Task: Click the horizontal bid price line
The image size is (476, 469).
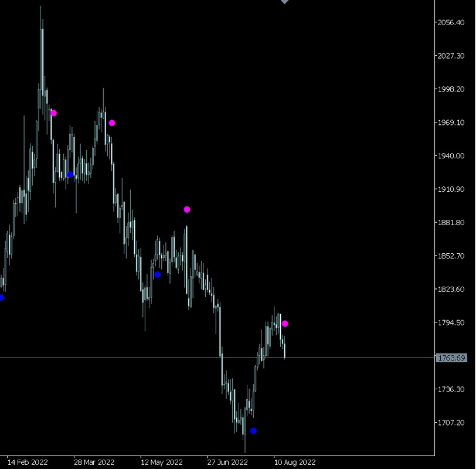Action: pos(217,358)
